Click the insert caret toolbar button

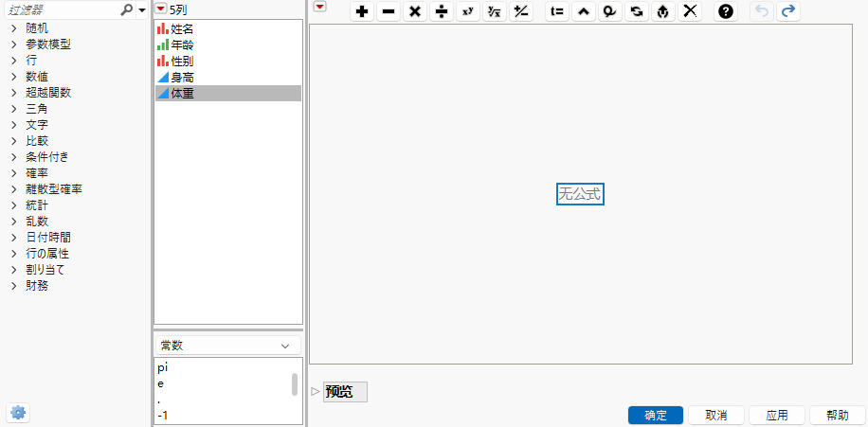pyautogui.click(x=584, y=11)
